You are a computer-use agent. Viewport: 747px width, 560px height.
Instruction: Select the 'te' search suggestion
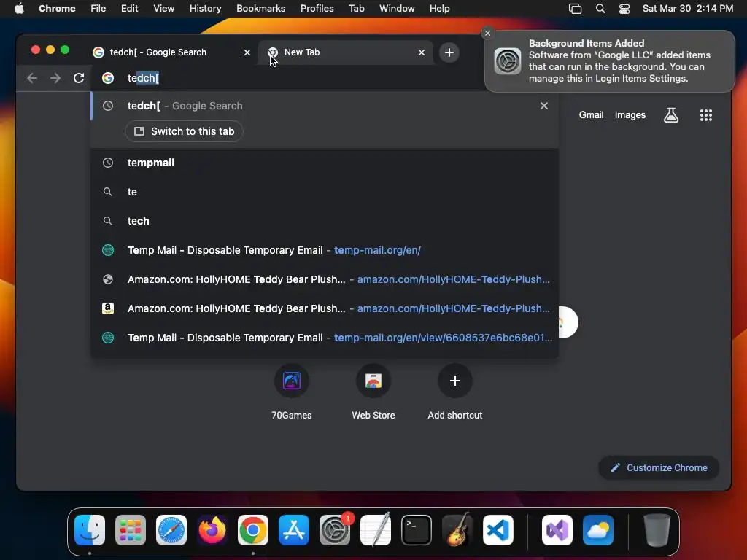325,192
